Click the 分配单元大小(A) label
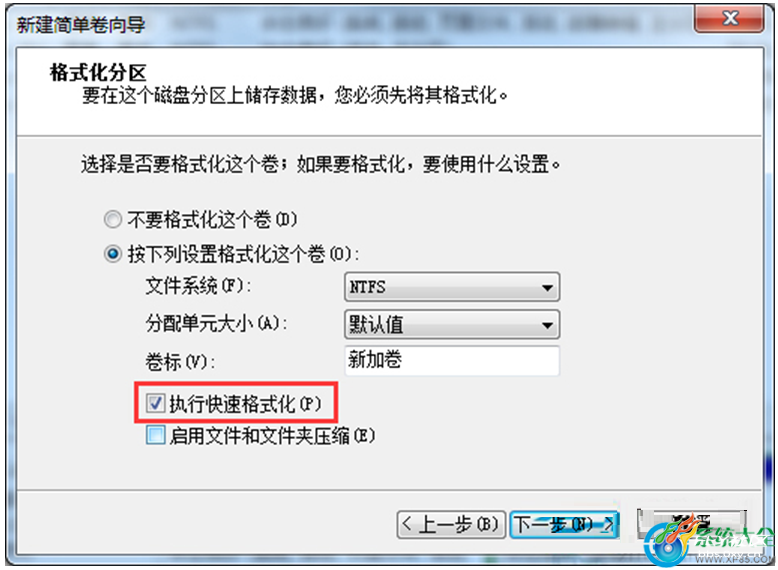The height and width of the screenshot is (570, 778). (x=216, y=324)
